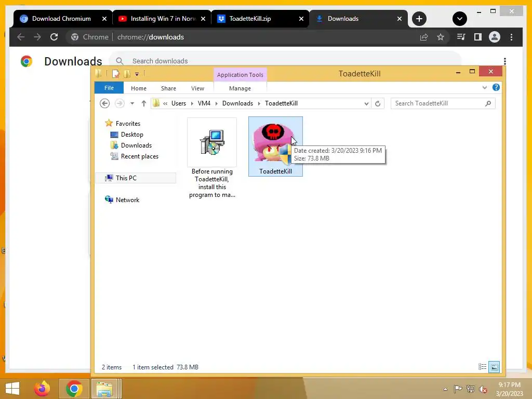Launch Firefox from the taskbar

42,389
